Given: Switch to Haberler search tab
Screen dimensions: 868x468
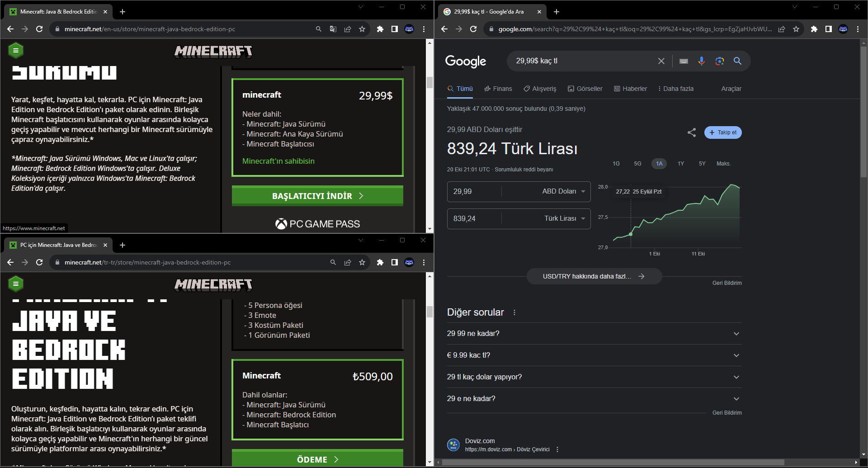Looking at the screenshot, I should coord(630,89).
